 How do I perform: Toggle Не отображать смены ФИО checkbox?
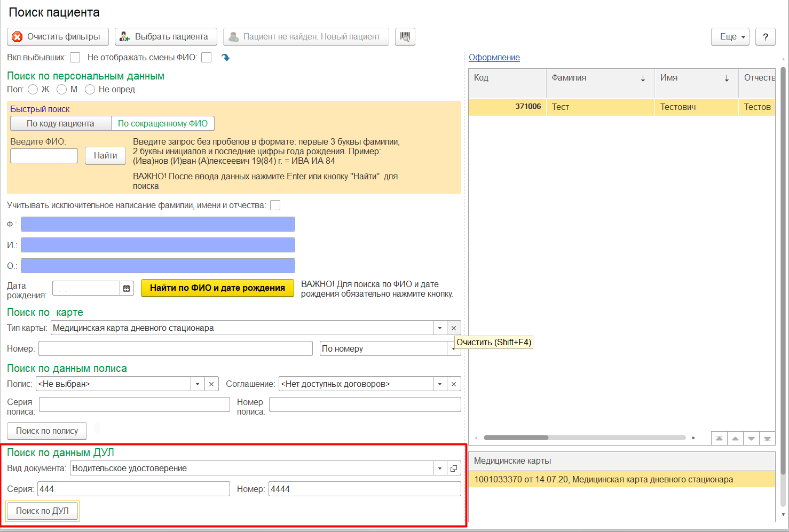[207, 58]
